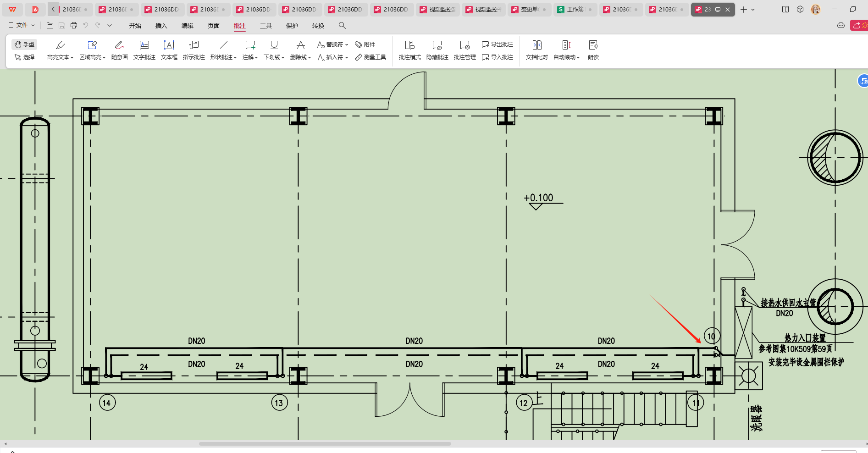This screenshot has width=868, height=453.
Task: Go to the 保护 ribbon tab
Action: 292,26
